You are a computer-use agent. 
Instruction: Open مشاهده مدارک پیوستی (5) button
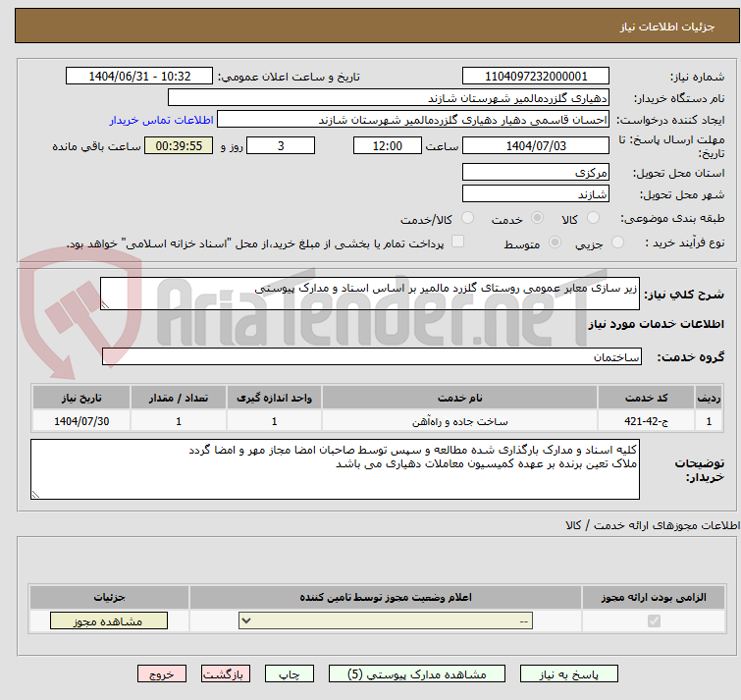pos(417,674)
